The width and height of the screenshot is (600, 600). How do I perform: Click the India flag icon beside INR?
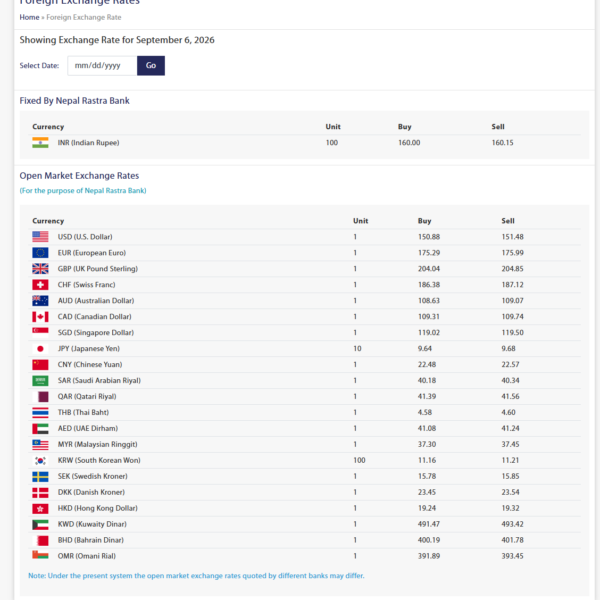40,143
